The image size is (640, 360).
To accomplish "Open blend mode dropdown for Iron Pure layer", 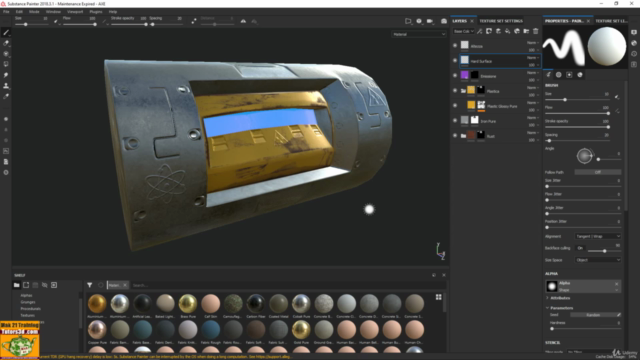I will click(x=533, y=118).
